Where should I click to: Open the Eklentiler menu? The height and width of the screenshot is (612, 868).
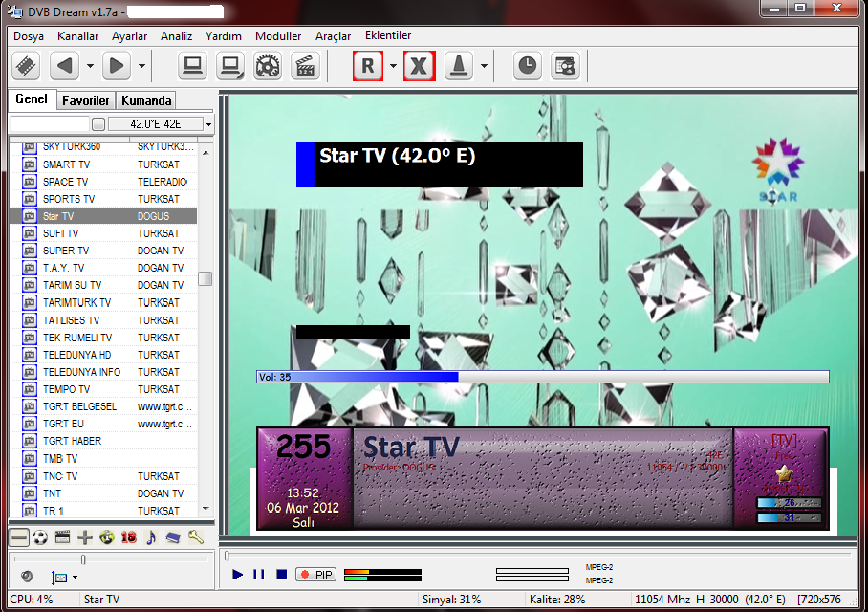pos(388,35)
